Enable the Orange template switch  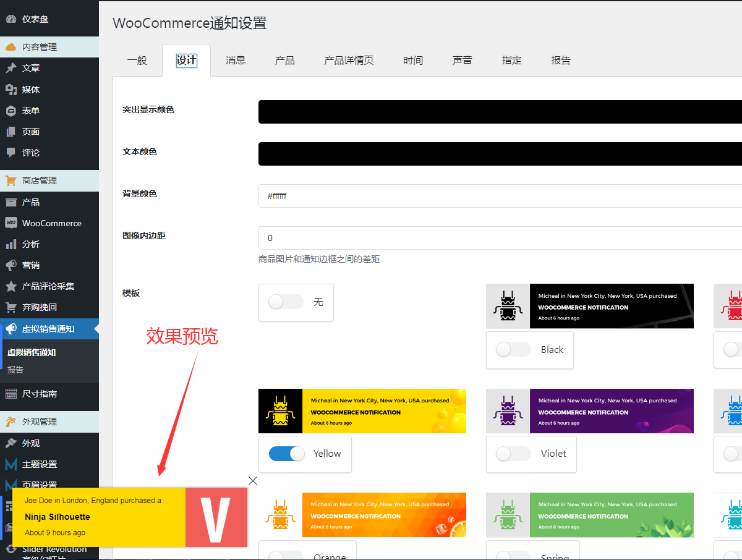click(286, 555)
